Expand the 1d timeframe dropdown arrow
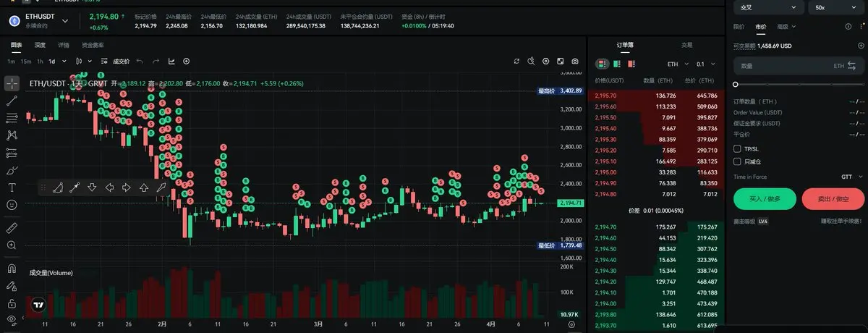 click(x=64, y=62)
